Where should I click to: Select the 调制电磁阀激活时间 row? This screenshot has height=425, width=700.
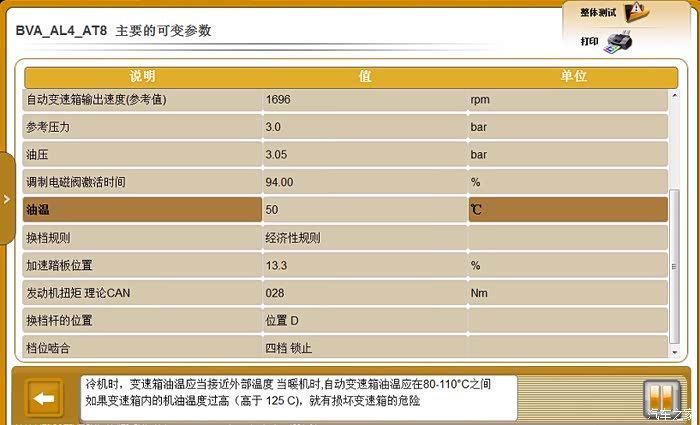click(345, 182)
